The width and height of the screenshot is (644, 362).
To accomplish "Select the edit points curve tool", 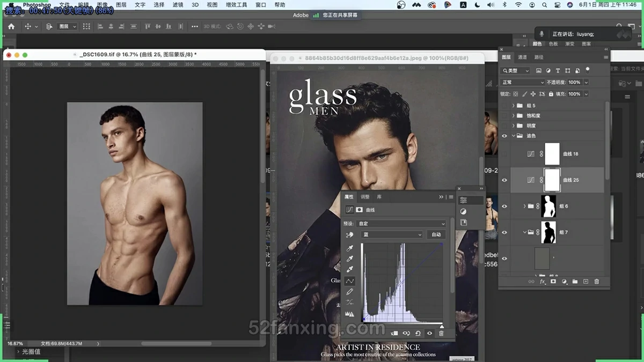I will (x=350, y=281).
